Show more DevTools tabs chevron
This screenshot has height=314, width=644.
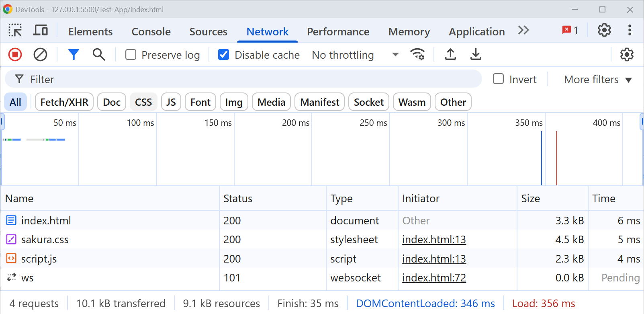point(523,30)
